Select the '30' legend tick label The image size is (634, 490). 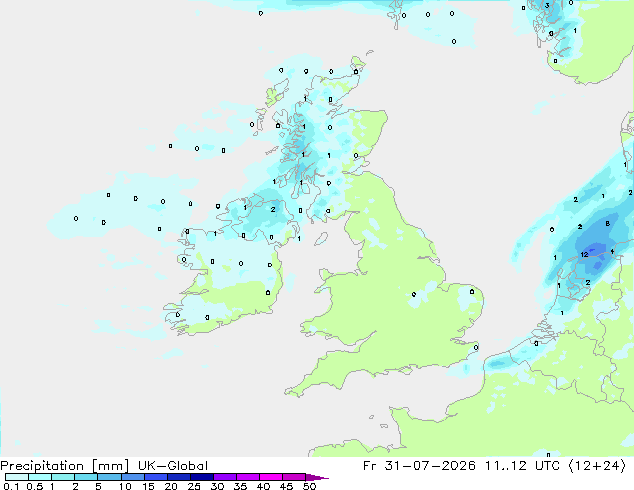coord(217,486)
